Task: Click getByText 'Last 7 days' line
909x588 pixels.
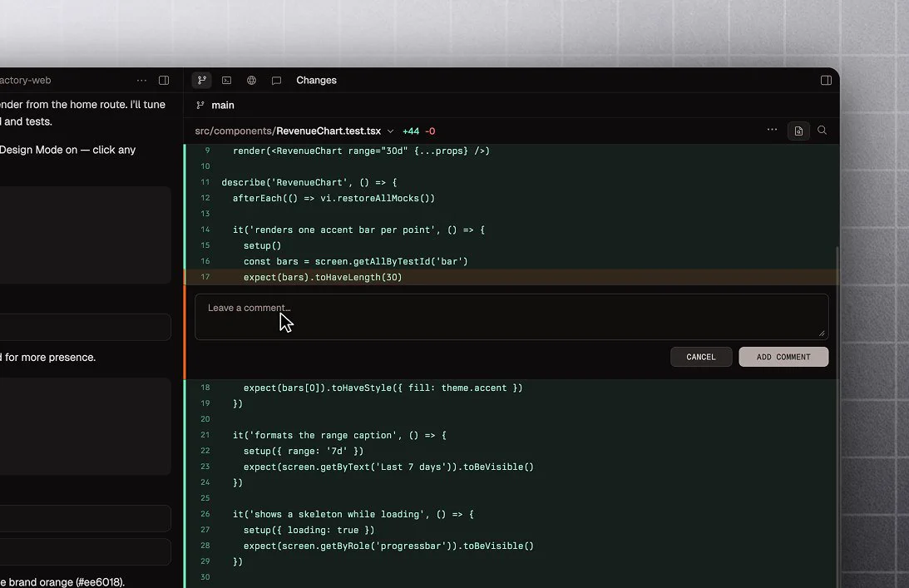Action: (x=388, y=467)
